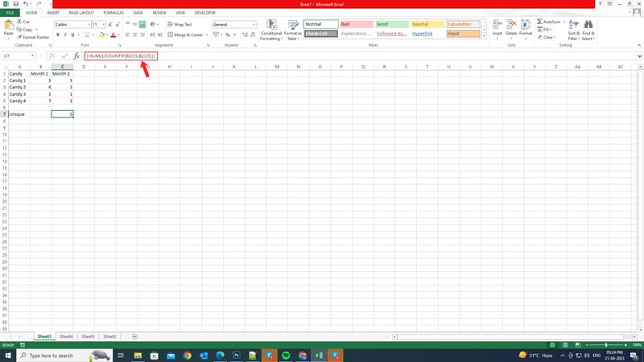Click Decrease Decimal icon
The width and height of the screenshot is (644, 362).
click(x=253, y=35)
